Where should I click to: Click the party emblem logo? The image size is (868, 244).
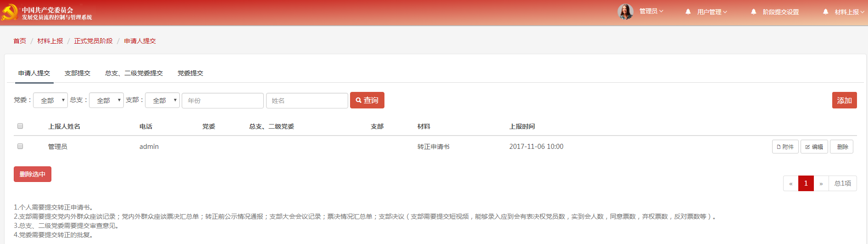(x=9, y=12)
